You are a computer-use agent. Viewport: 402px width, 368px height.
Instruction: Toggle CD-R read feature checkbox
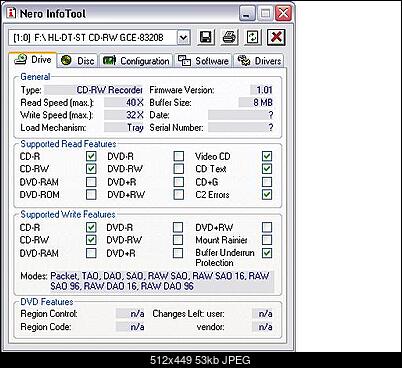[91, 156]
